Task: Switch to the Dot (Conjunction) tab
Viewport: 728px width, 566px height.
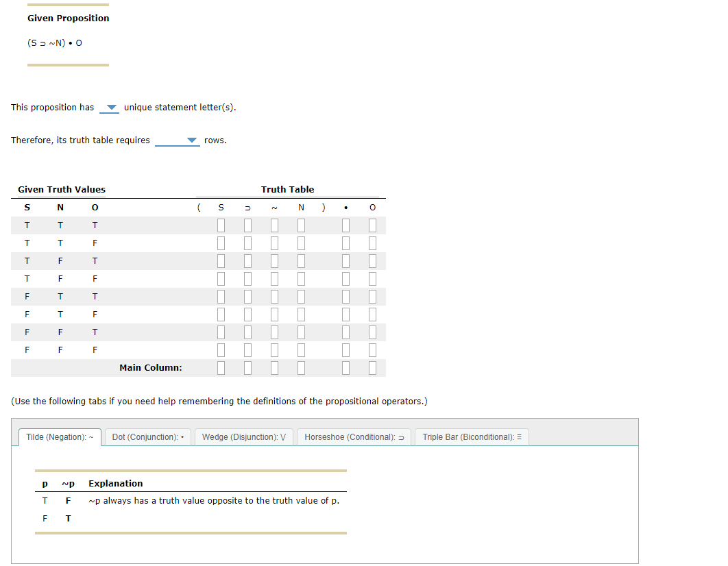Action: 147,436
